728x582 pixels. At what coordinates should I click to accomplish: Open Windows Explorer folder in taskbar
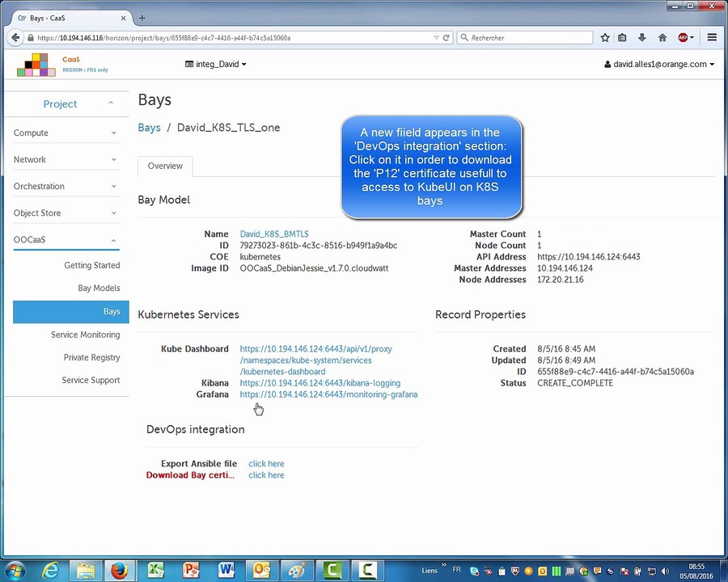[x=86, y=571]
